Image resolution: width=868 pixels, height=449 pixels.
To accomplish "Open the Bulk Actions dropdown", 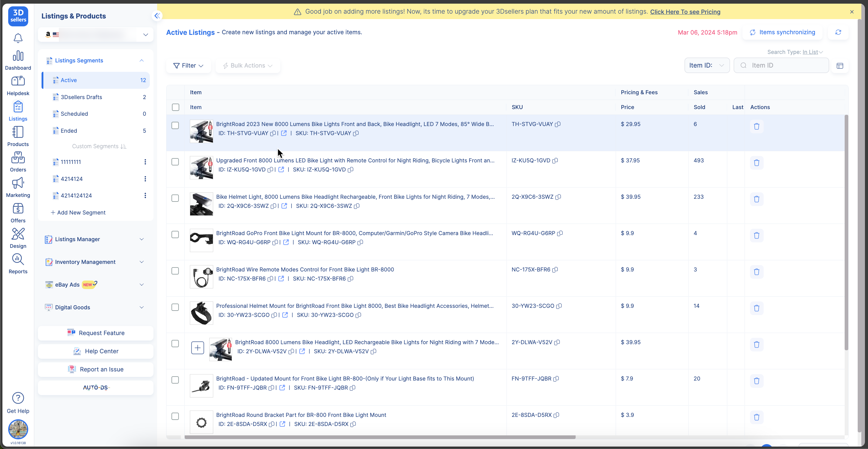I will pos(248,66).
